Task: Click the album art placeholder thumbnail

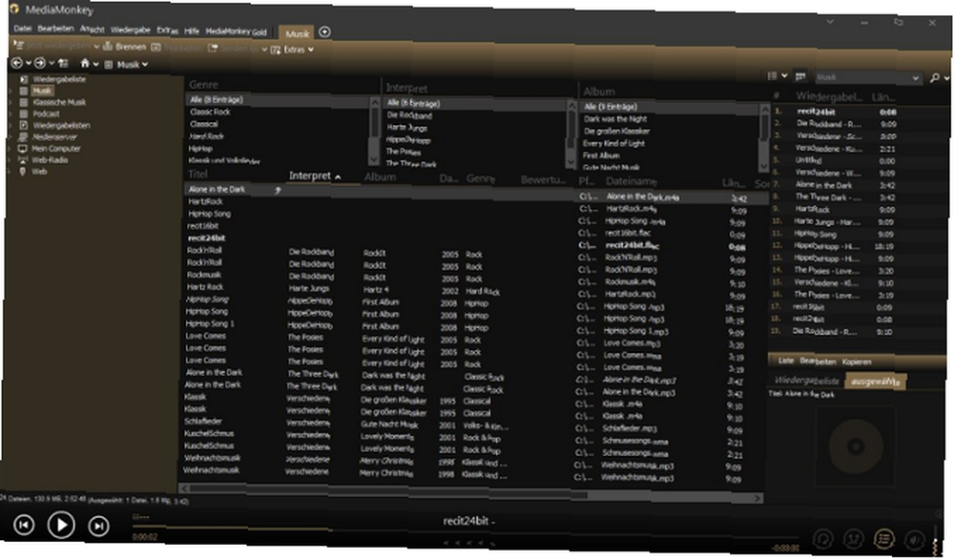Action: [856, 446]
